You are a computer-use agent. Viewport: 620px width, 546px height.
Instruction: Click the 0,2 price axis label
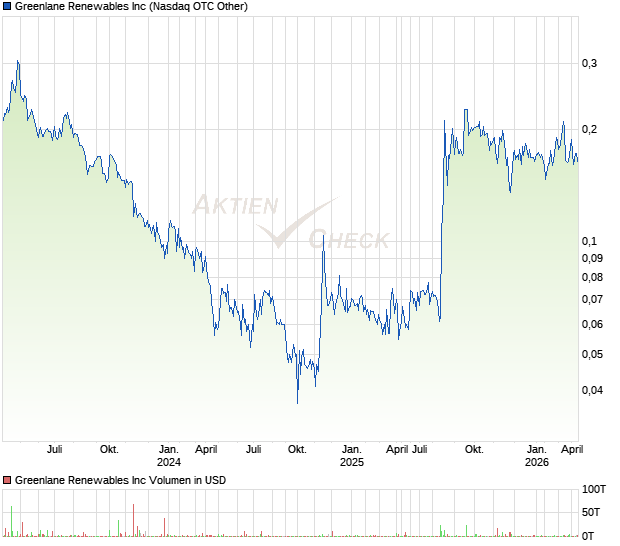coord(589,129)
